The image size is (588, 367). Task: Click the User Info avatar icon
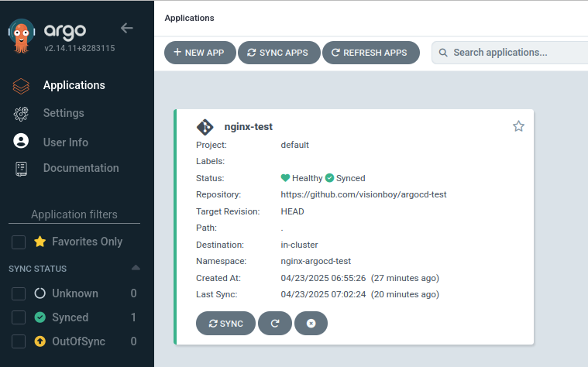point(21,141)
